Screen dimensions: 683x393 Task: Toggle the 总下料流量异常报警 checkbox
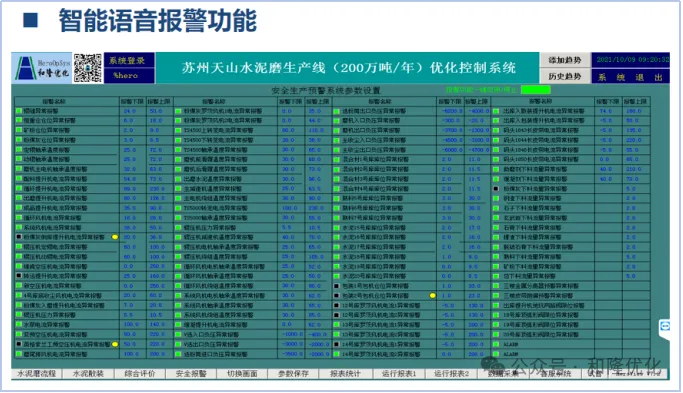496,276
